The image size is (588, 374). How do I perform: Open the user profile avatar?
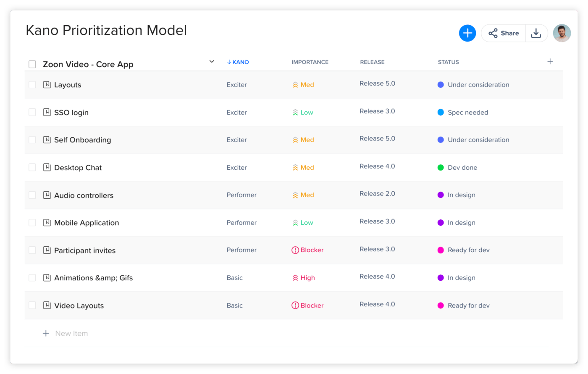(562, 33)
